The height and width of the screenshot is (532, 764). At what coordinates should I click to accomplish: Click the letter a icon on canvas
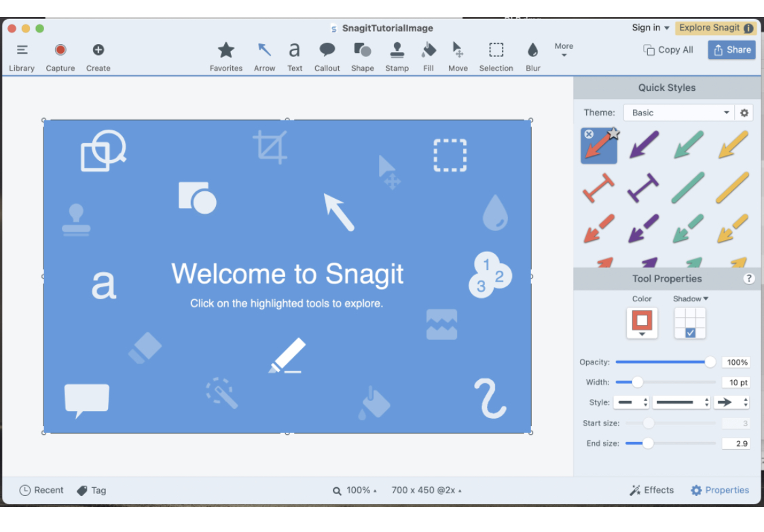pos(104,285)
